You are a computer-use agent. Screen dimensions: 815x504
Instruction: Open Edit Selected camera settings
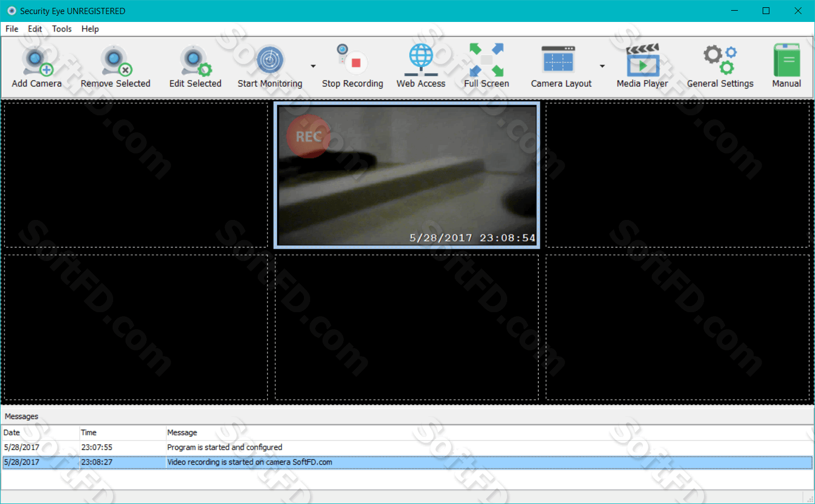[195, 66]
